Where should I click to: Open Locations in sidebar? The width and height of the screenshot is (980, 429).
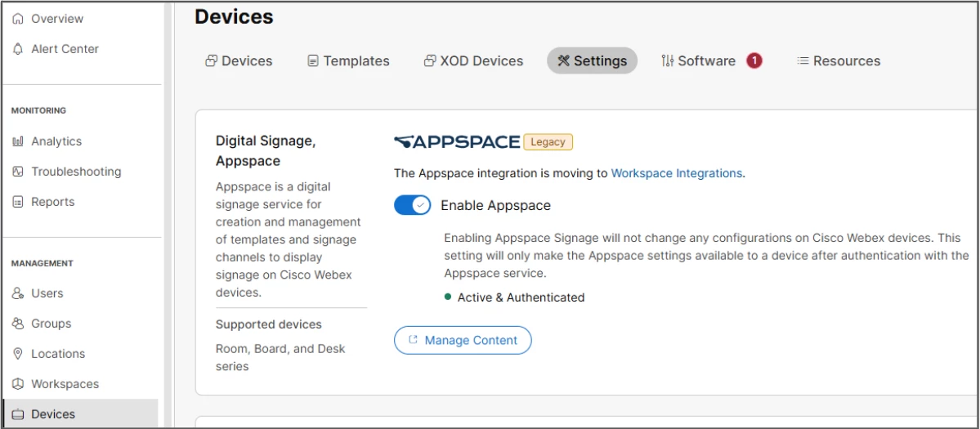pyautogui.click(x=58, y=354)
